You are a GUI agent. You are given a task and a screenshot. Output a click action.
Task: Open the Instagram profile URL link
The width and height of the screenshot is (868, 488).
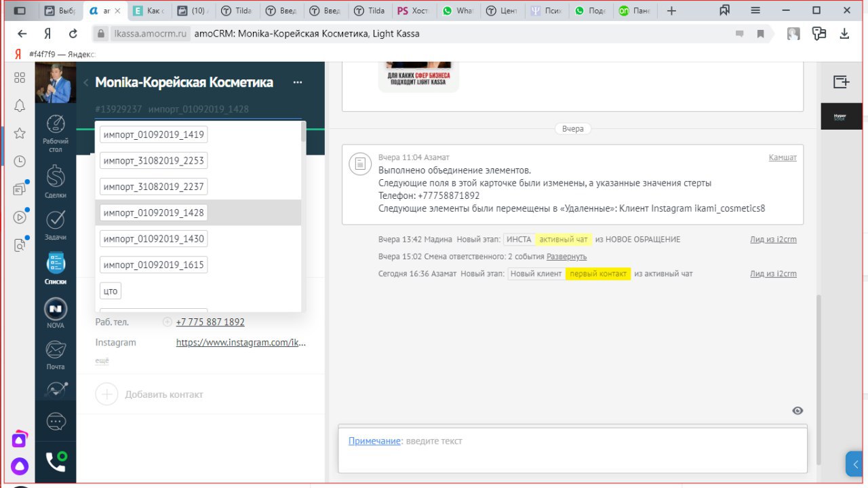point(241,343)
